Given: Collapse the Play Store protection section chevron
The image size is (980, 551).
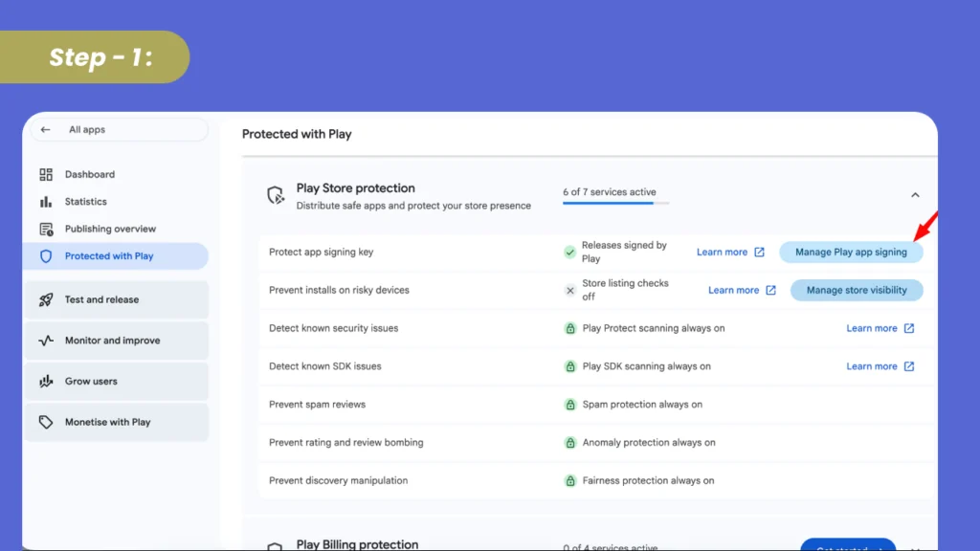Looking at the screenshot, I should click(x=915, y=195).
